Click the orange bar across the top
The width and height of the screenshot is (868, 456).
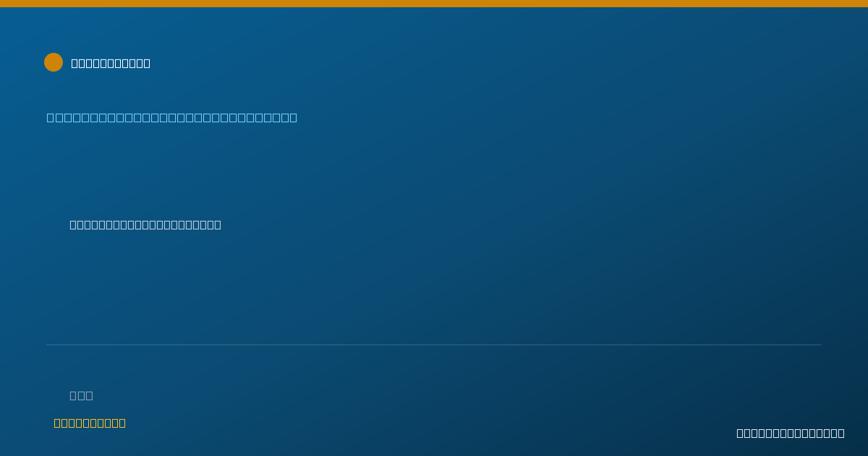434,4
